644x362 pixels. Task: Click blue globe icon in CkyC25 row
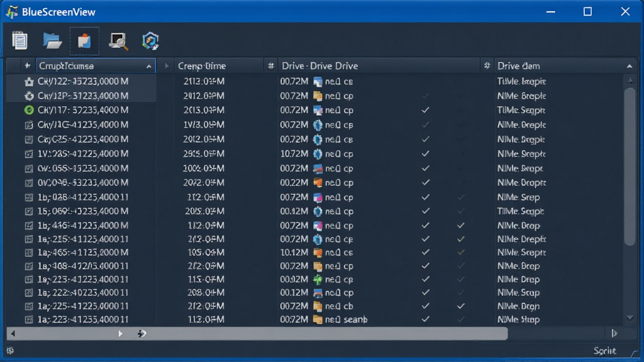[x=318, y=140]
